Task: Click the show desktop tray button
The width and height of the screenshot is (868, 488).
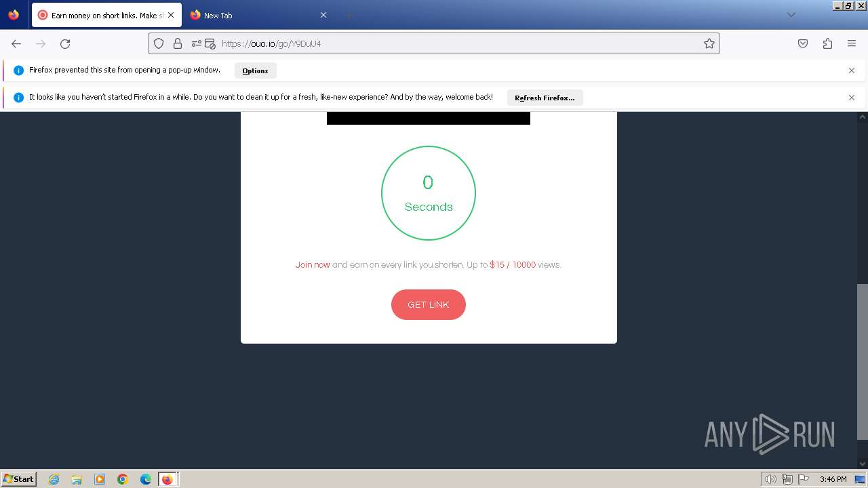Action: (x=860, y=479)
